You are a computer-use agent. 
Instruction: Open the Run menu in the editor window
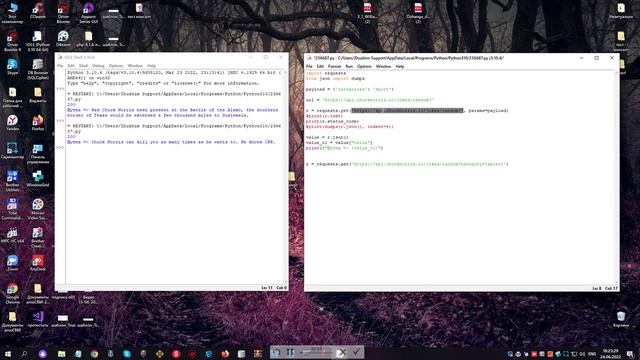click(349, 66)
